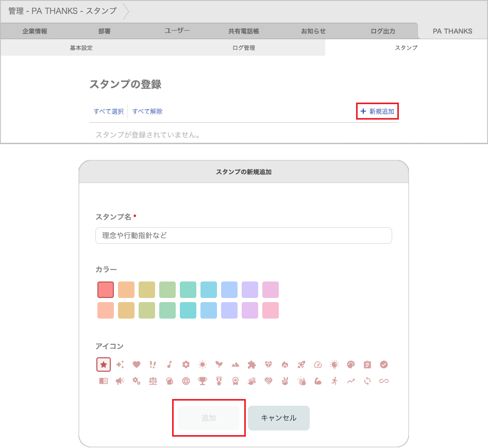The width and height of the screenshot is (488, 448).
Task: Select the heart icon
Action: (x=137, y=364)
